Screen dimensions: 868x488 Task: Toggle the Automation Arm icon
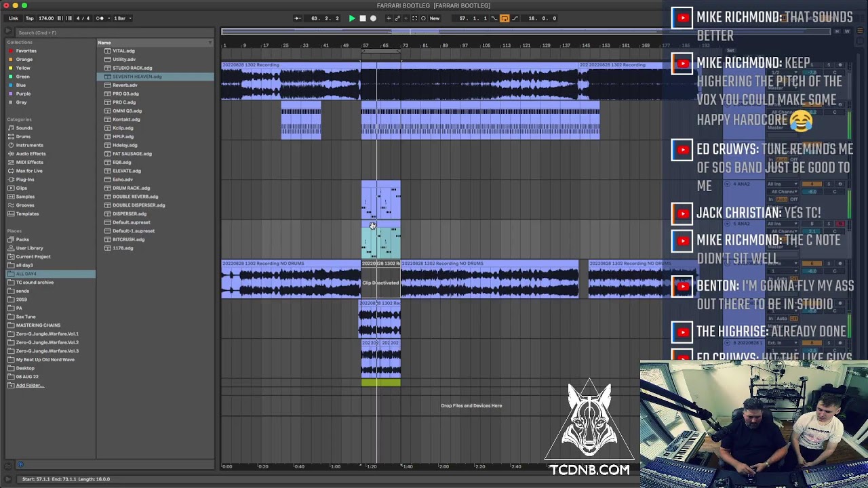tap(397, 18)
